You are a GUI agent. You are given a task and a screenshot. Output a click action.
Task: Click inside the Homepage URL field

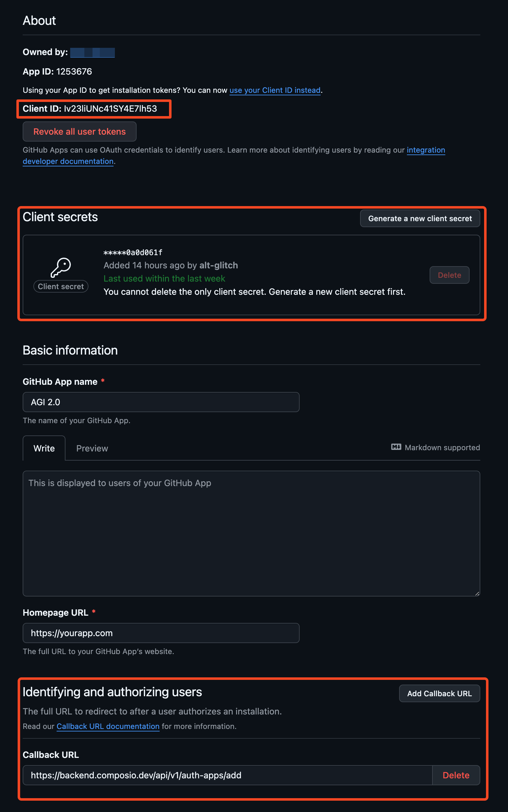tap(160, 633)
